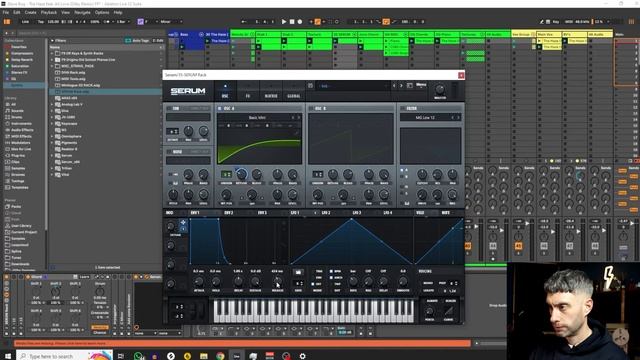This screenshot has height=360, width=640.
Task: Save the Serum preset with disk icon
Action: (311, 86)
